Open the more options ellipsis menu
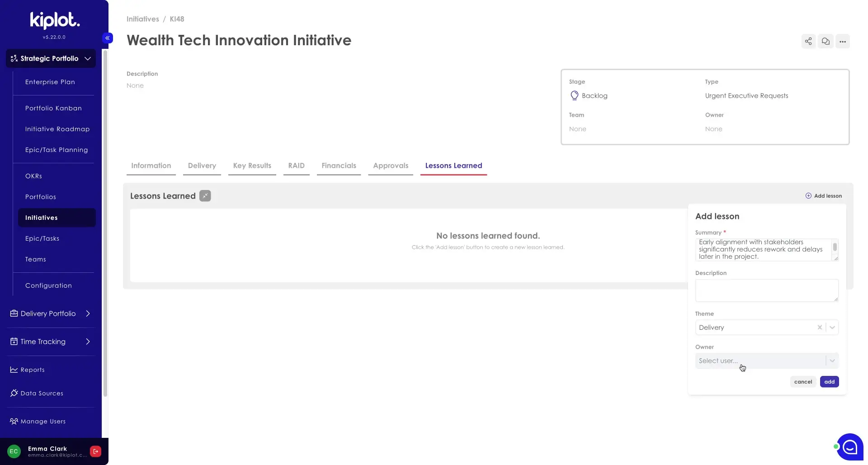This screenshot has width=868, height=465. click(843, 41)
